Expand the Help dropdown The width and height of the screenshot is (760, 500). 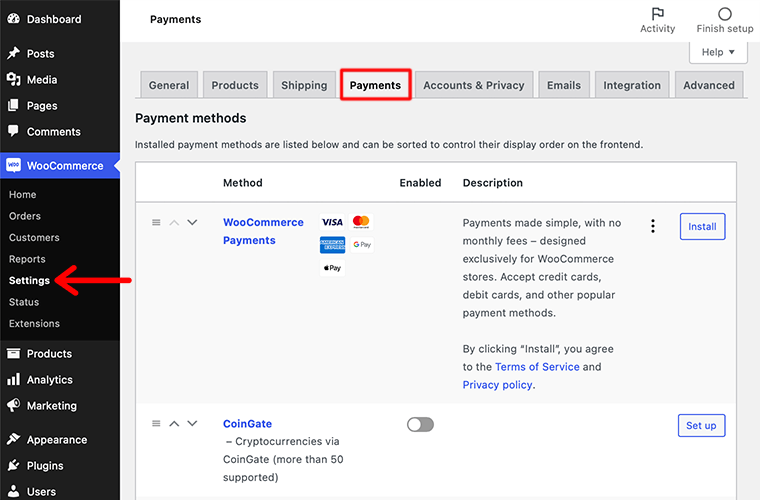point(718,52)
